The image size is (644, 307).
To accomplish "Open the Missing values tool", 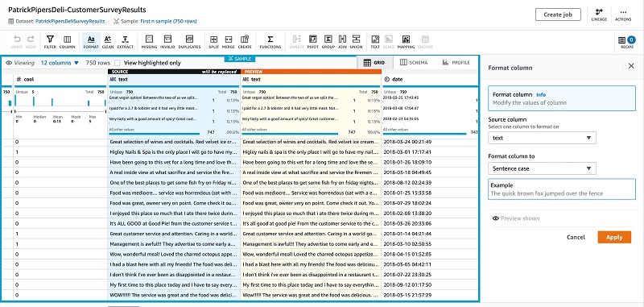I will click(x=149, y=42).
